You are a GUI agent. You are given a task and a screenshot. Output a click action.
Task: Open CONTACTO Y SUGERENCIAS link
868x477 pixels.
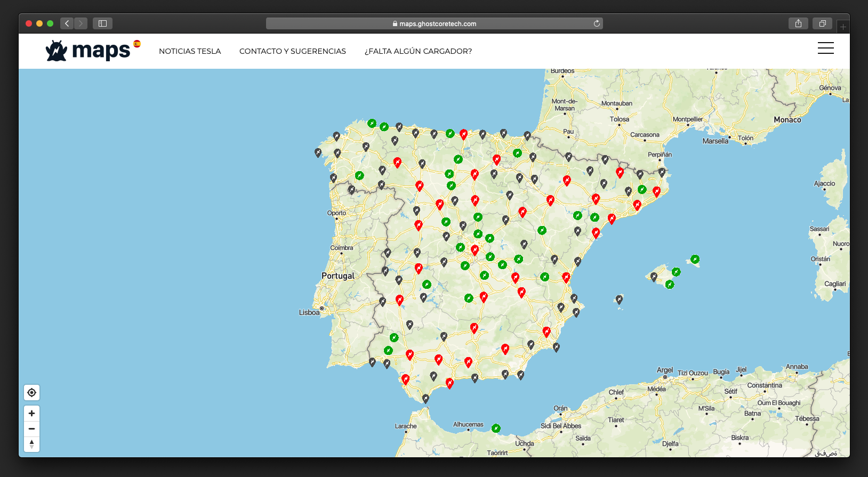[293, 51]
